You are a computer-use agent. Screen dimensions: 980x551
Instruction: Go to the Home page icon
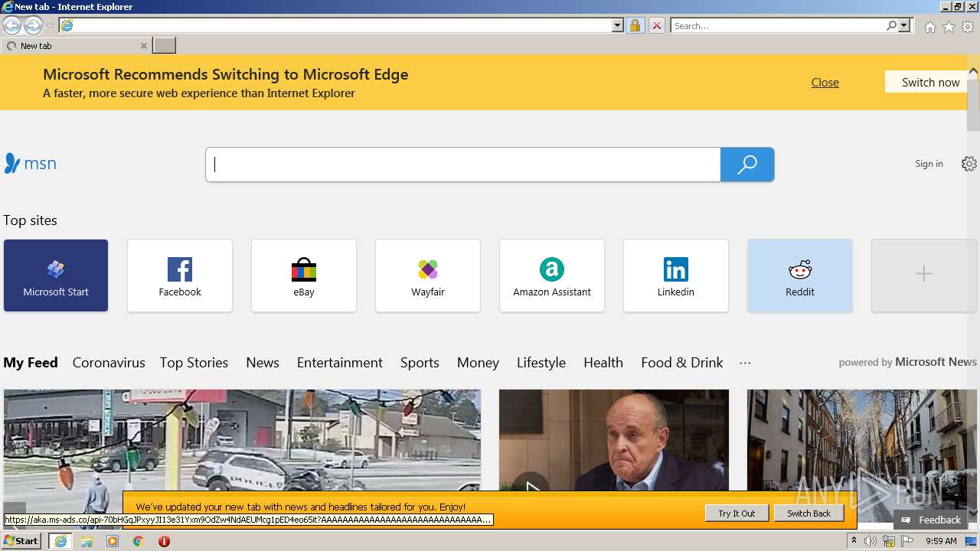(x=929, y=27)
